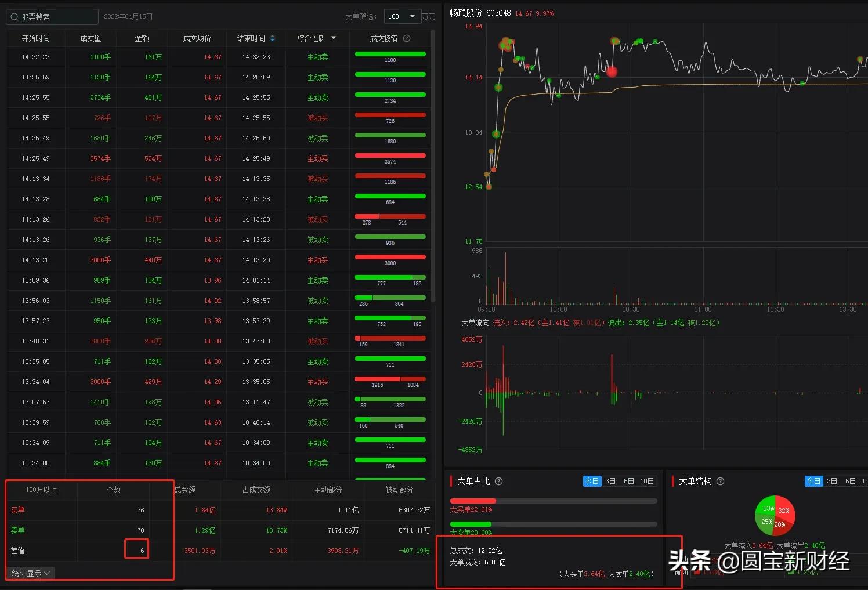
Task: Click the help icon next to 大单结构
Action: (x=720, y=481)
